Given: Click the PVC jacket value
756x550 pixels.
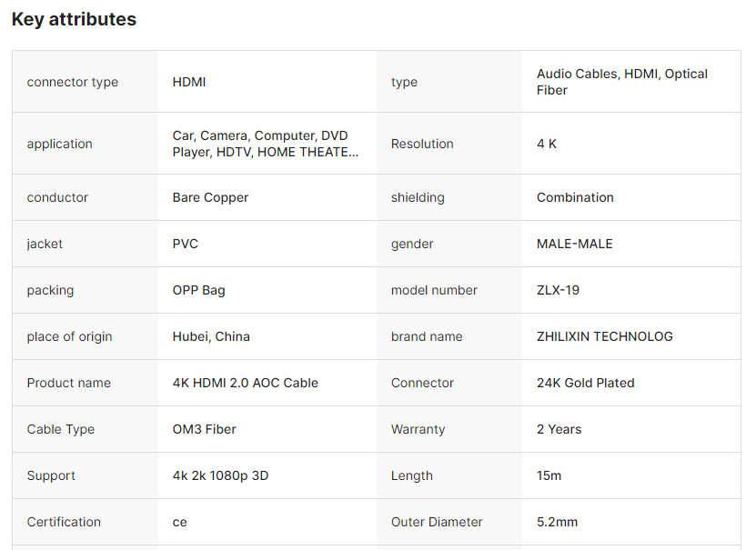Looking at the screenshot, I should coord(186,244).
